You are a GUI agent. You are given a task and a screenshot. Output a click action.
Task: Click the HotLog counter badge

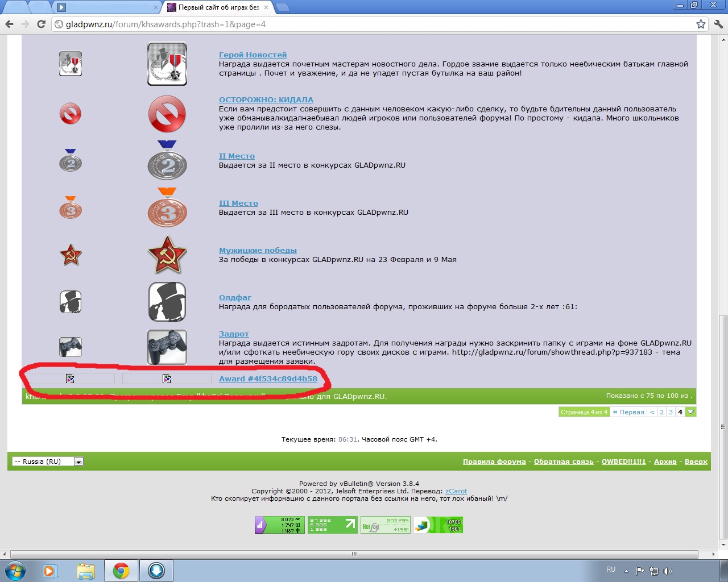386,525
